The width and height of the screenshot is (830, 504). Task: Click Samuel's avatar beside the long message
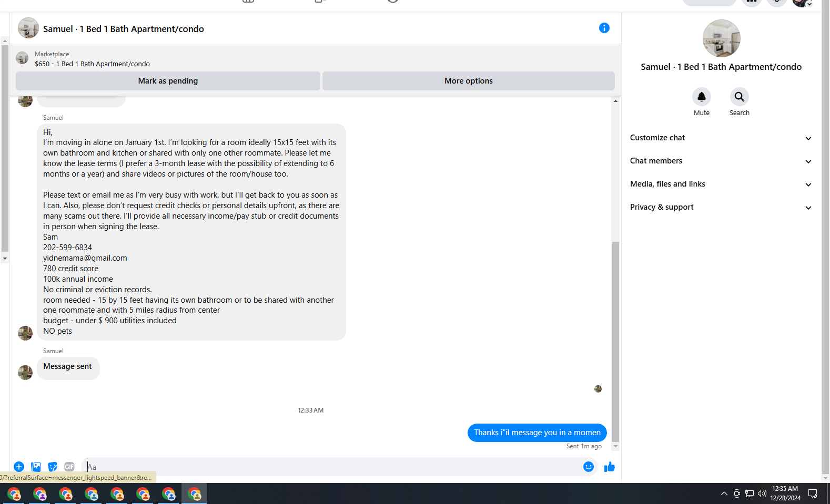click(25, 333)
